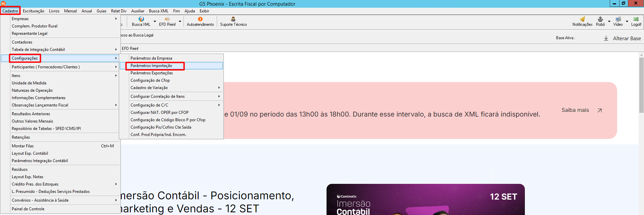This screenshot has width=644, height=215.
Task: Open the Vídeo toolbar icon
Action: point(618,19)
